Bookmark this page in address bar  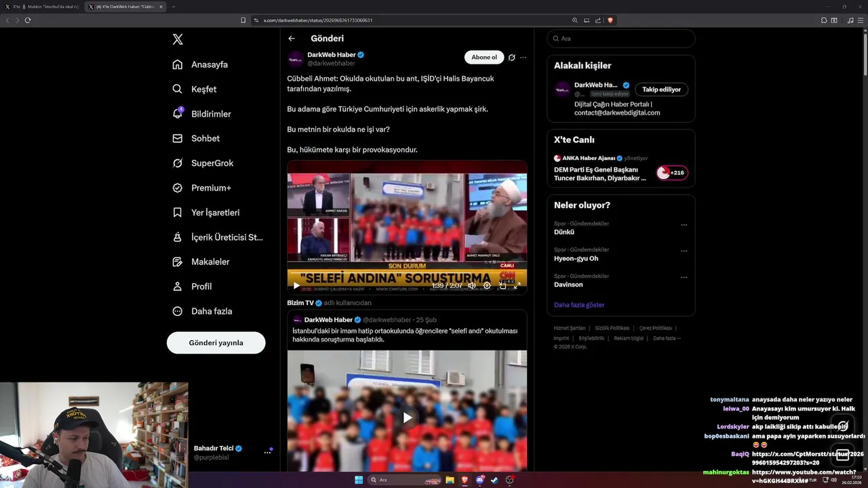[x=243, y=20]
